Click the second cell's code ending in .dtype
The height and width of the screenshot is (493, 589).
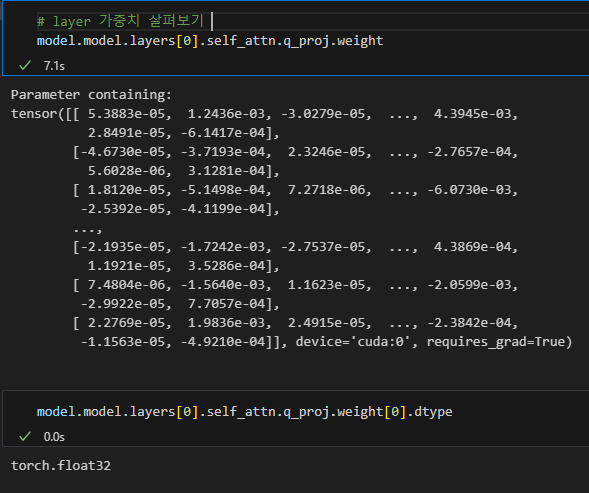click(x=245, y=412)
